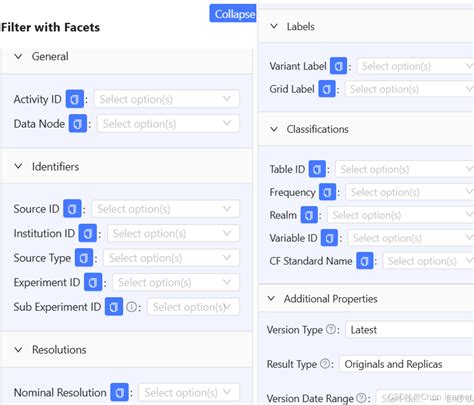Click the blue icon beside CF Standard Name
The width and height of the screenshot is (474, 405).
[364, 261]
